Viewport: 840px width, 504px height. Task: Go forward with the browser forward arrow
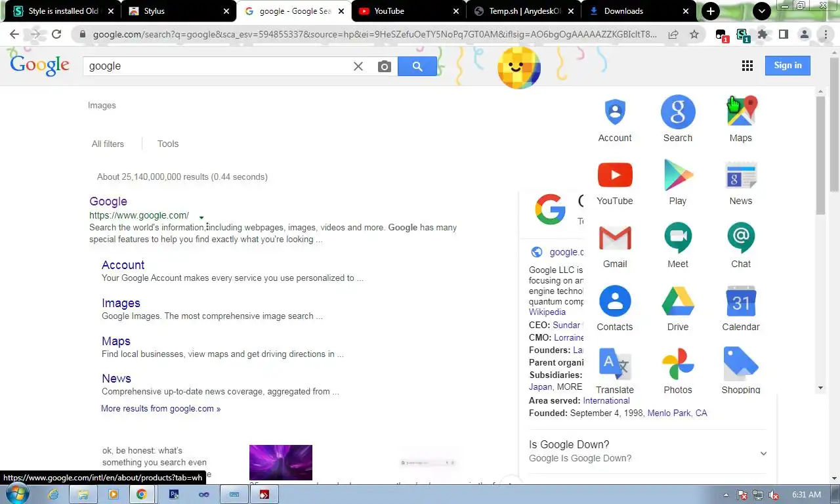[x=35, y=34]
